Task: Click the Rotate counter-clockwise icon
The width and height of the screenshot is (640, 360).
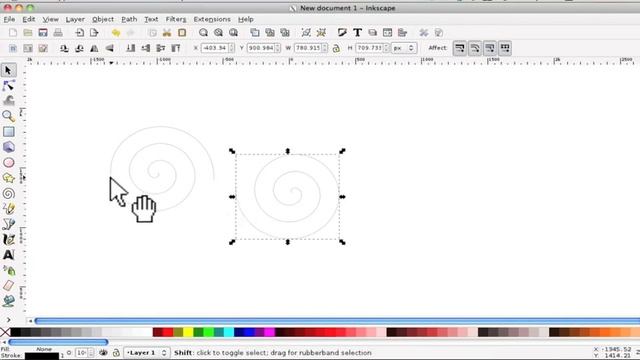Action: point(64,48)
